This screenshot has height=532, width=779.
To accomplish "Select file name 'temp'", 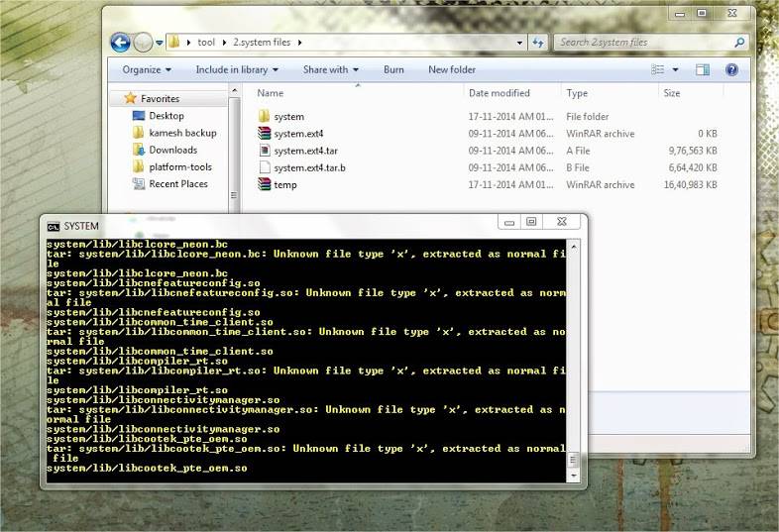I will [285, 185].
